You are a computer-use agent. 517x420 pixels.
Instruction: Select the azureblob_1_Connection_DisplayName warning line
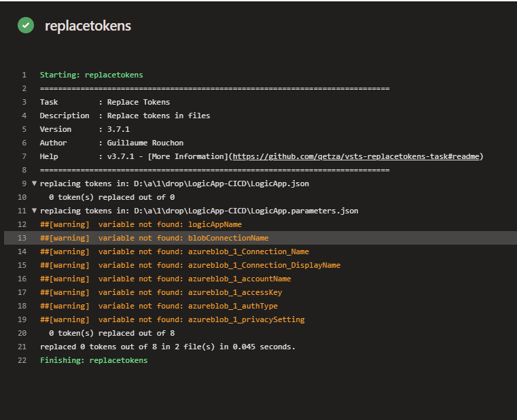190,265
